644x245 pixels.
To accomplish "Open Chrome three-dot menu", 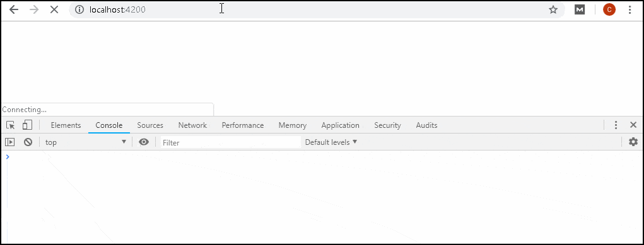I will pos(630,9).
